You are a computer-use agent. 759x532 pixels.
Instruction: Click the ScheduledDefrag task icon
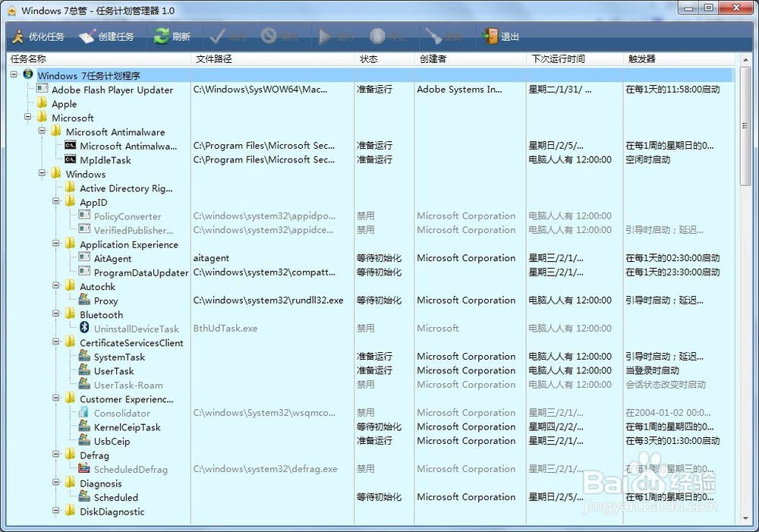[x=84, y=468]
